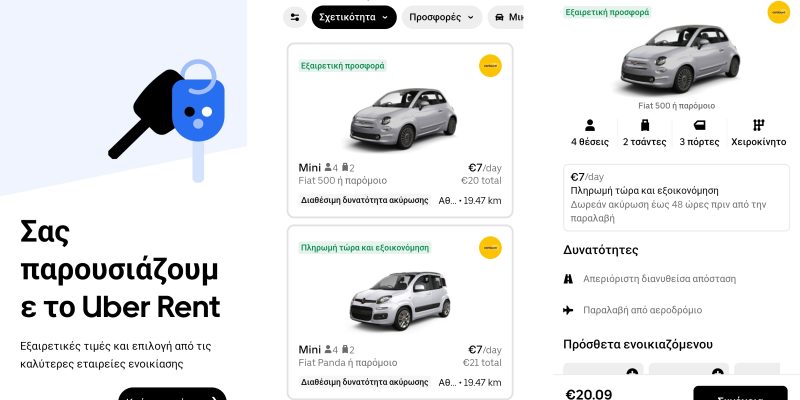Tap the continue button below €20.09
Image resolution: width=800 pixels, height=400 pixels.
coord(740,393)
